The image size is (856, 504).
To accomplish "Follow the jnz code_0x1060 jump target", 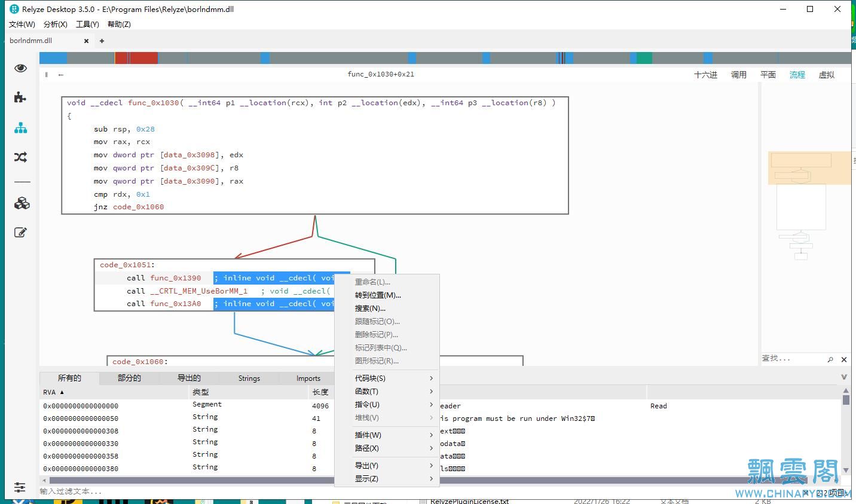I will (x=138, y=207).
